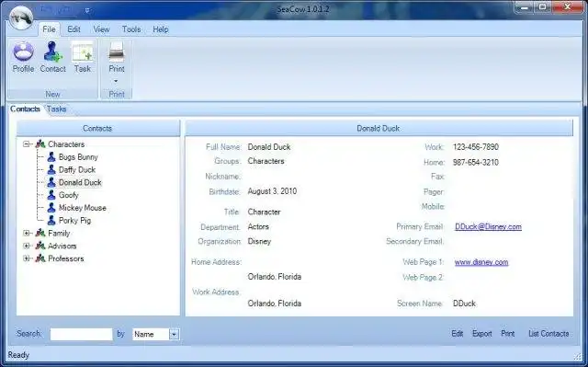Open the SeaCow application orb button
This screenshot has width=588, height=367.
(x=21, y=17)
